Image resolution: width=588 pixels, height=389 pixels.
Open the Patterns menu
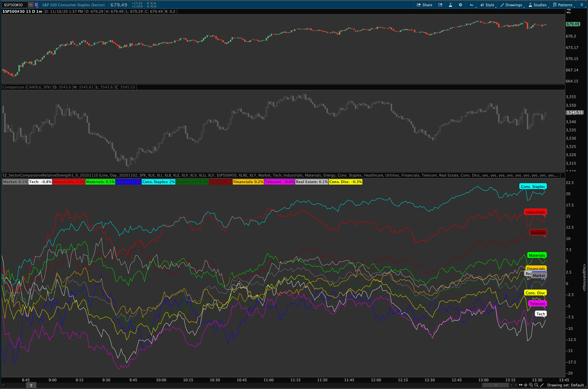[x=562, y=5]
